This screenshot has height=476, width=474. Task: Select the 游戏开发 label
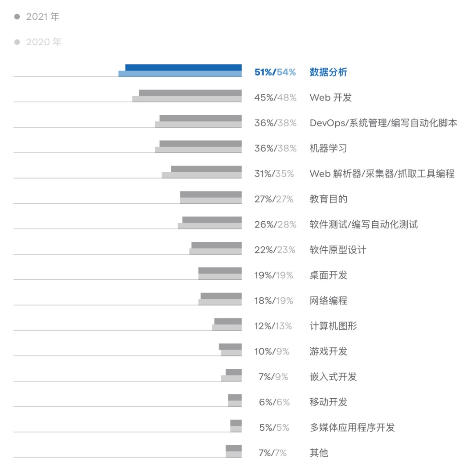click(328, 352)
